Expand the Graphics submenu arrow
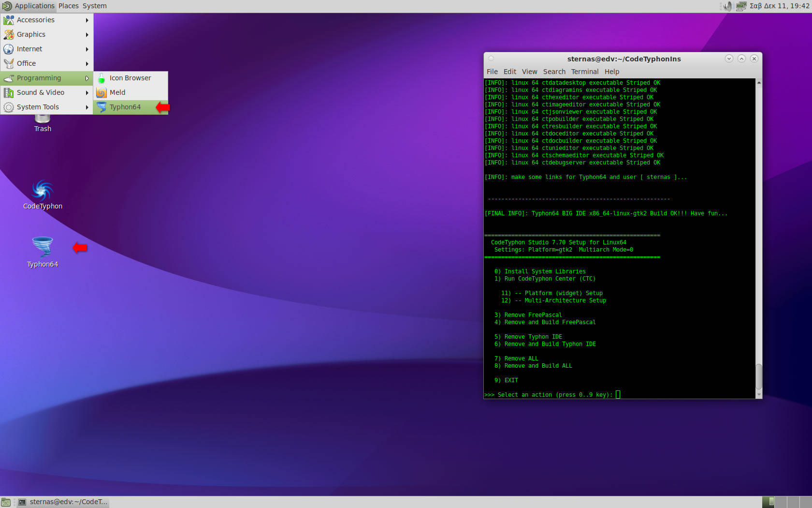The height and width of the screenshot is (508, 812). click(x=87, y=34)
